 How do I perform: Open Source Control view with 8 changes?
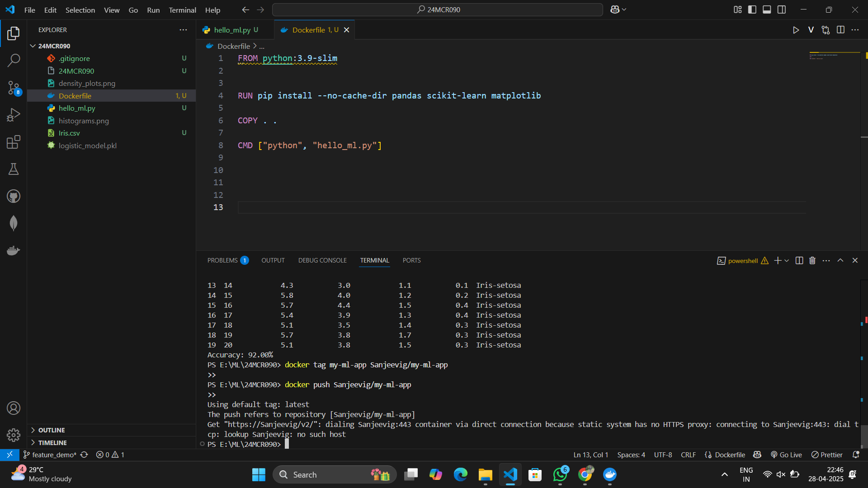point(14,88)
